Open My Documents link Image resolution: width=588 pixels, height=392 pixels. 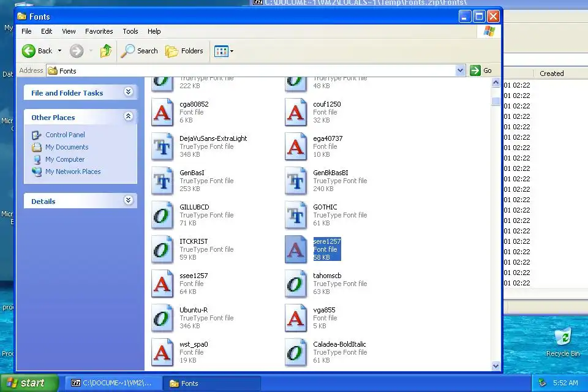pyautogui.click(x=67, y=147)
